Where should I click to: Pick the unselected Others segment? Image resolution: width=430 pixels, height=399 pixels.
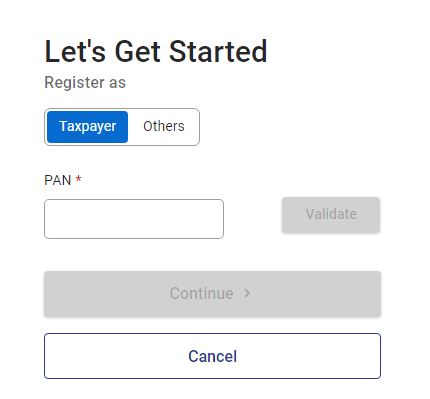[x=164, y=127]
